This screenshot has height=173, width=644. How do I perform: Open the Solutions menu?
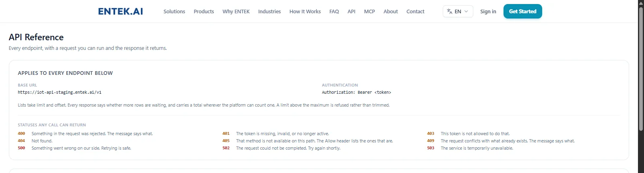(174, 11)
